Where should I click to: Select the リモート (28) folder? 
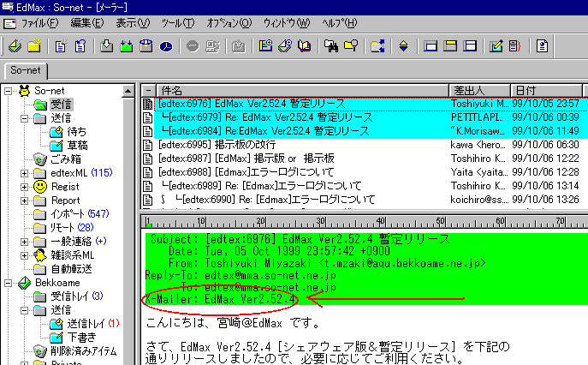click(x=72, y=228)
